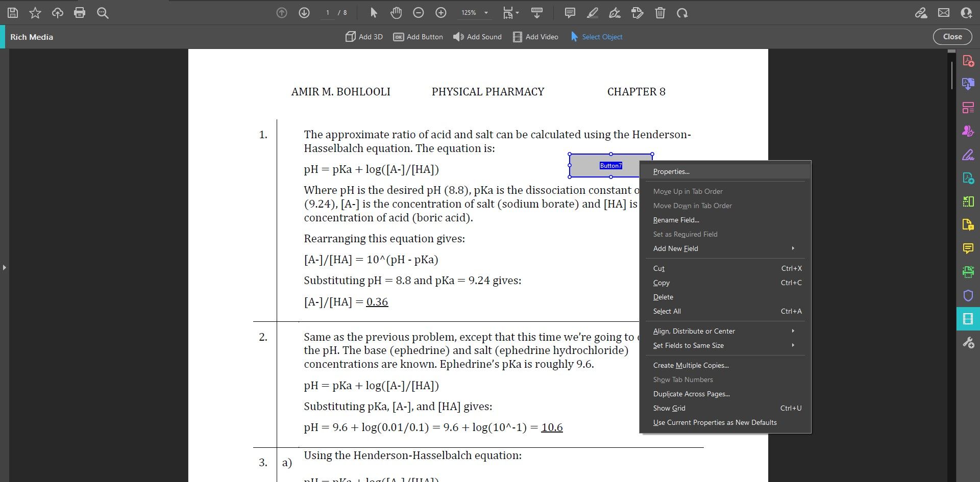The image size is (980, 482).
Task: Open the 125% zoom level dropdown
Action: [x=475, y=13]
